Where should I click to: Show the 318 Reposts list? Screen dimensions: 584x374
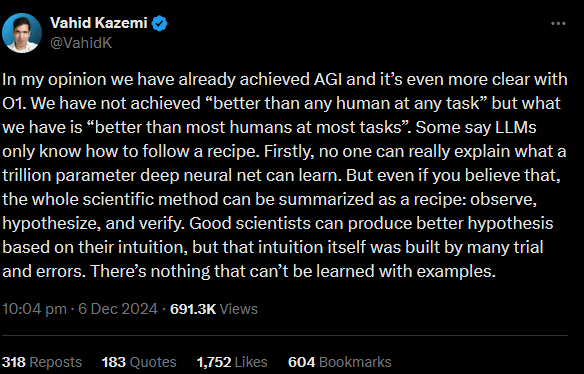click(42, 362)
